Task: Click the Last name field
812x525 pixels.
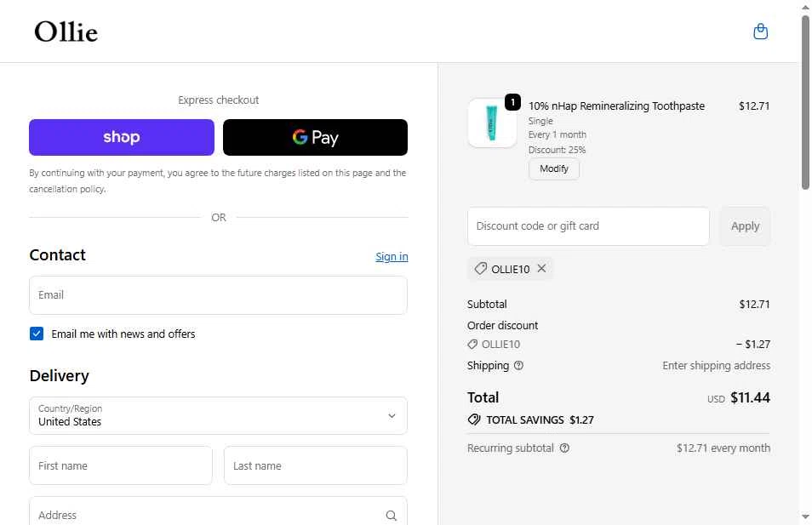Action: pos(316,465)
